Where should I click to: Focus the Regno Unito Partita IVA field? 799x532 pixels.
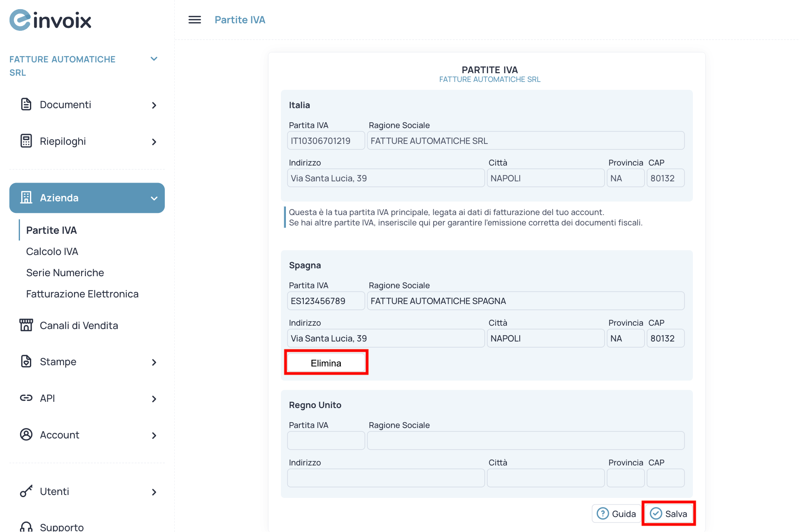[x=326, y=440]
